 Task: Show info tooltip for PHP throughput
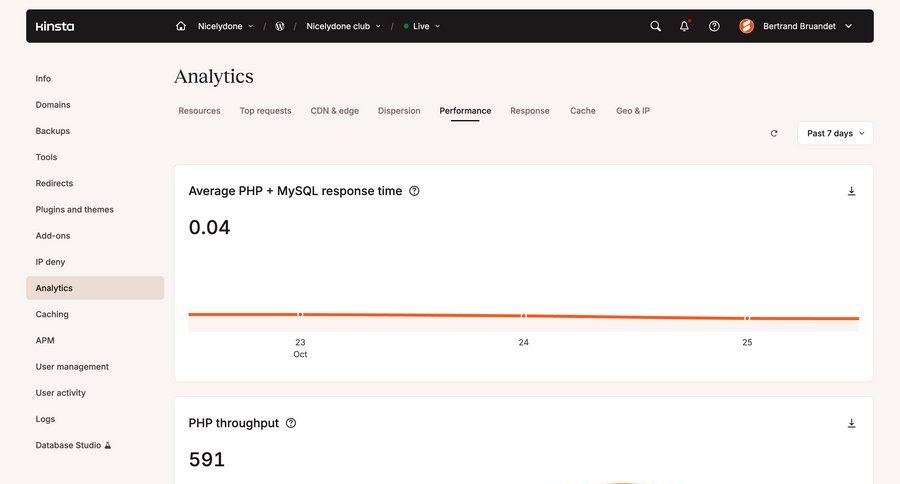291,423
